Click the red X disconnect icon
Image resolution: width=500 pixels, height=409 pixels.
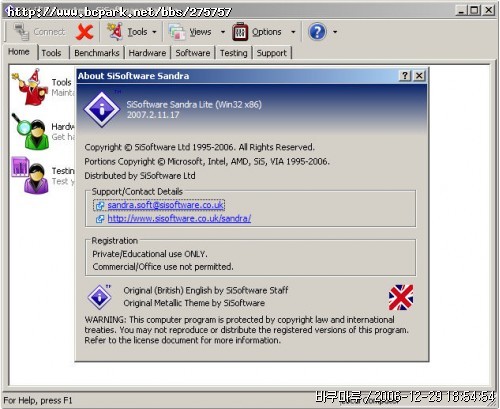point(84,32)
